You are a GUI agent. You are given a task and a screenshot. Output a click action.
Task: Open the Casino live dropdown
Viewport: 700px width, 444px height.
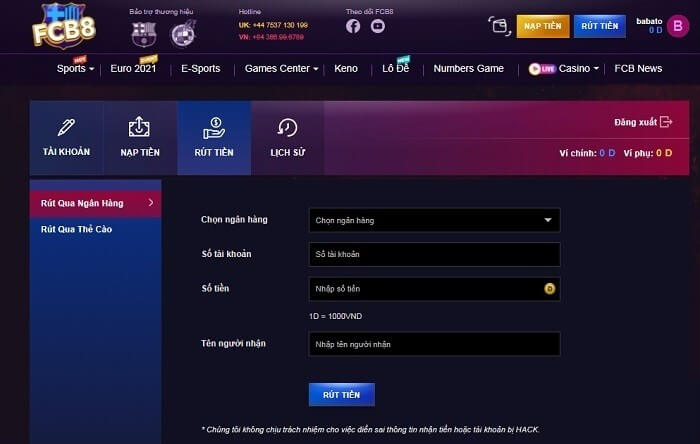pyautogui.click(x=563, y=68)
